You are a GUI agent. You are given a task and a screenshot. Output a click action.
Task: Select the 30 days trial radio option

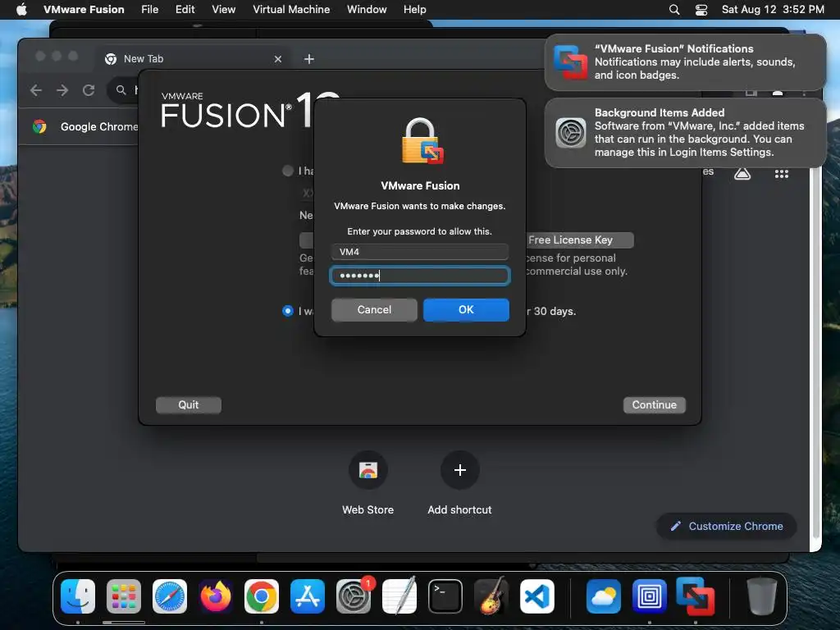point(288,311)
